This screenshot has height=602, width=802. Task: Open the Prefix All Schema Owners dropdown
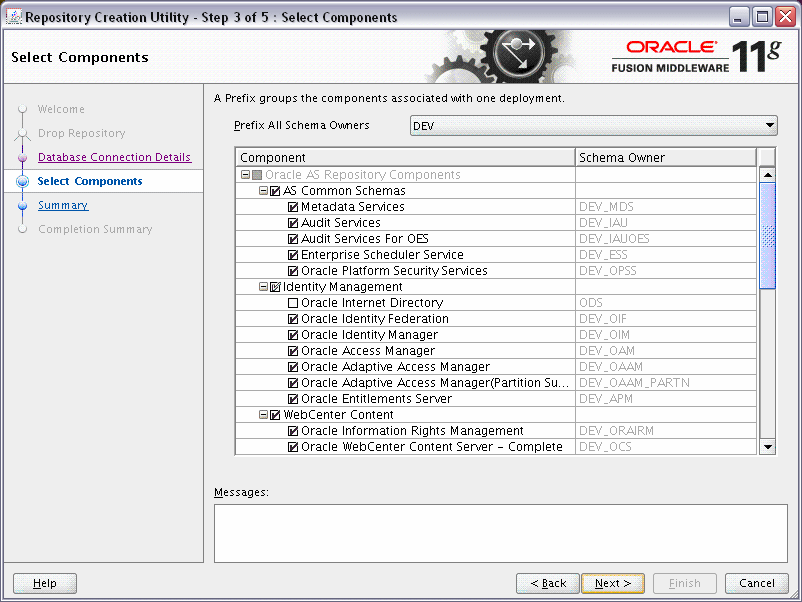coord(770,127)
